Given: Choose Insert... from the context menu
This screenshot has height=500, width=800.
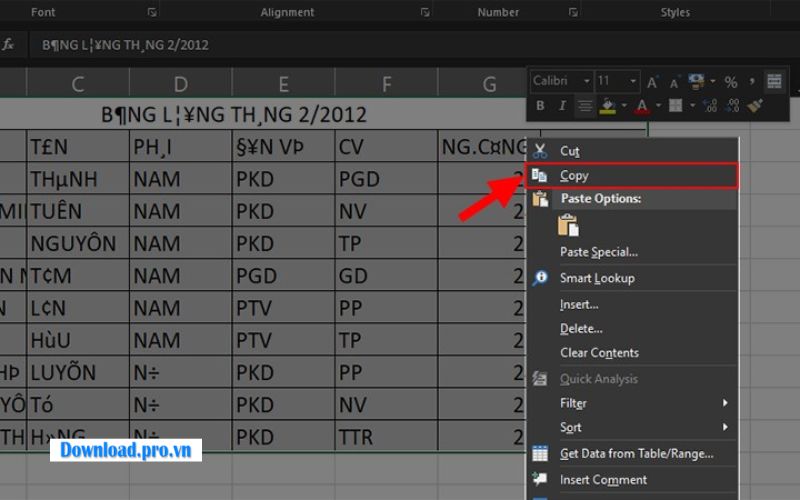Looking at the screenshot, I should (x=632, y=305).
